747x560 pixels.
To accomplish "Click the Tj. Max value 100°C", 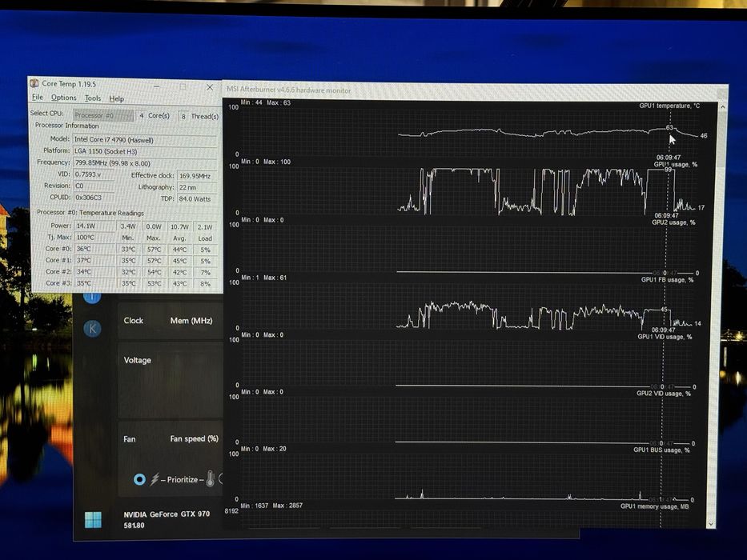I will pos(94,237).
